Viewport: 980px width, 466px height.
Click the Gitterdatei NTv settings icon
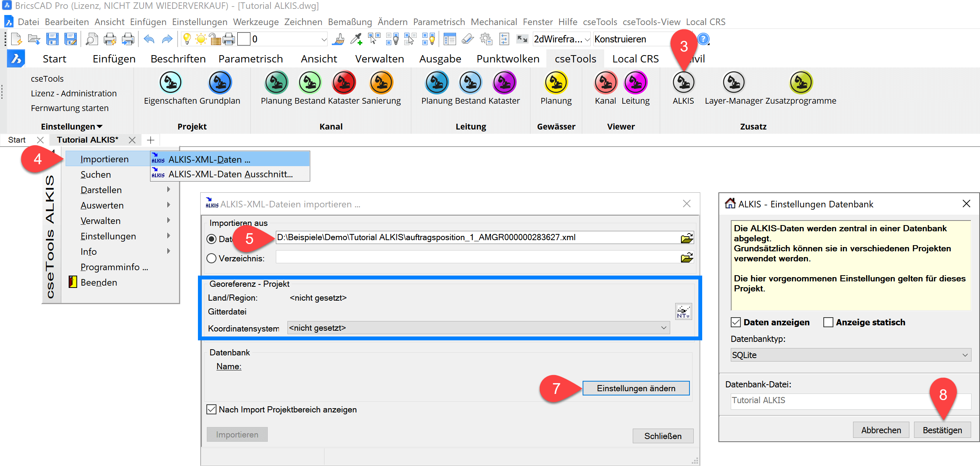(683, 311)
